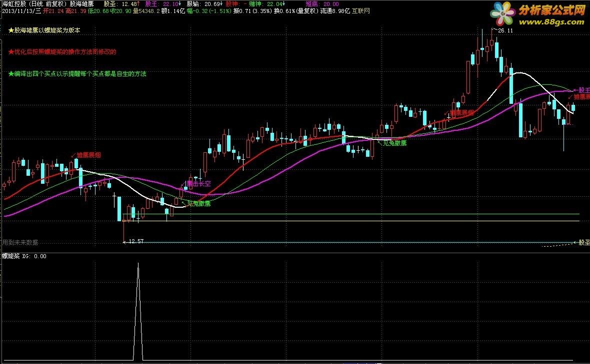Click the 见兔撒鹰 label below 鹰击长空
Screen dimensions: 590x364
[199, 204]
